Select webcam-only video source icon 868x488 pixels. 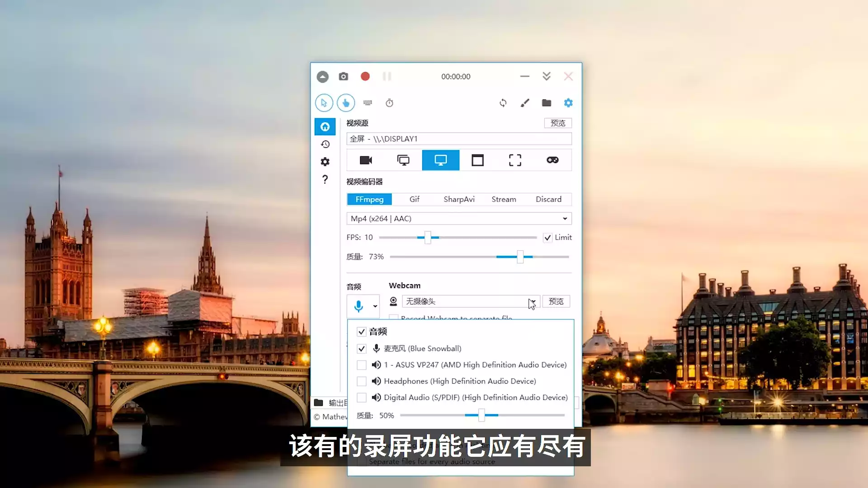366,160
